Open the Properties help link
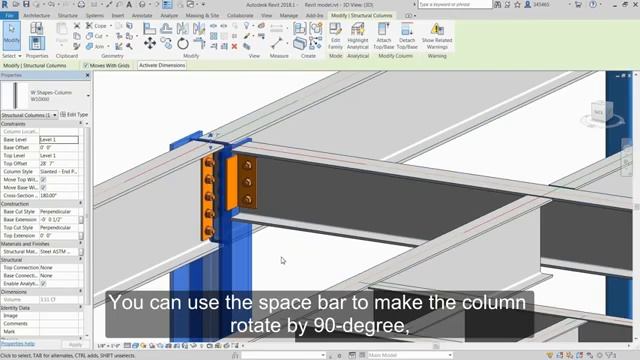This screenshot has height=360, width=640. click(x=17, y=344)
